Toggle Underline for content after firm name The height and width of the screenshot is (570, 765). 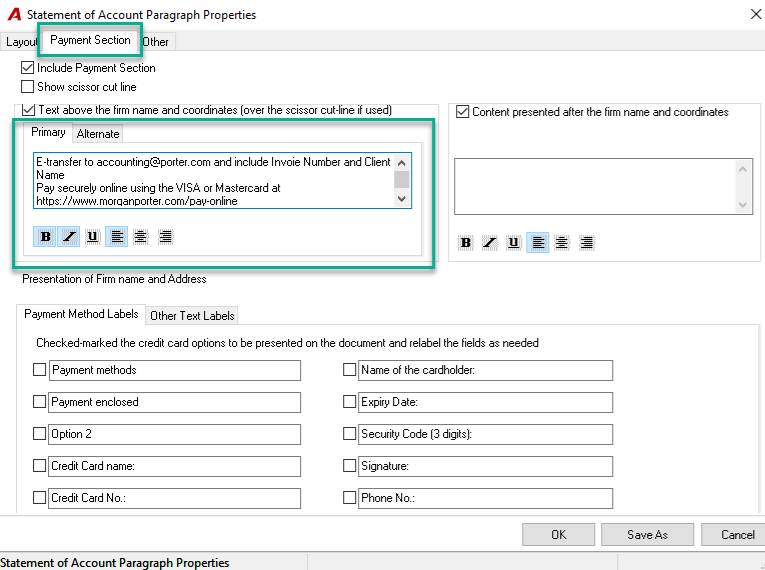pyautogui.click(x=513, y=243)
